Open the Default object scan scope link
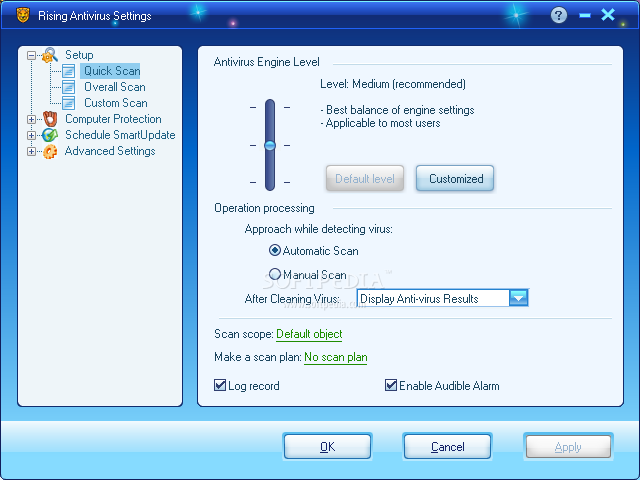The height and width of the screenshot is (480, 640). [x=309, y=334]
